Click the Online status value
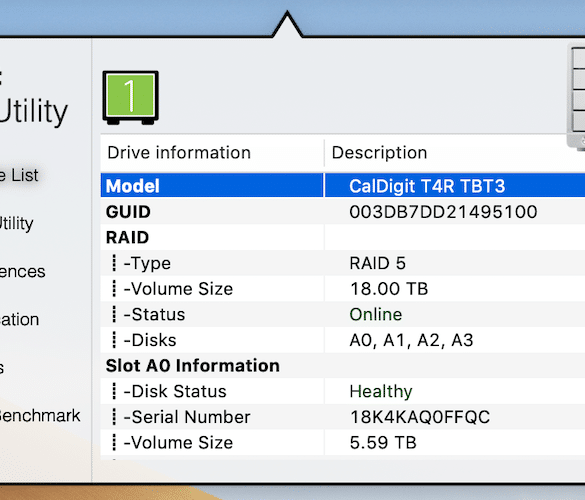 (x=376, y=315)
